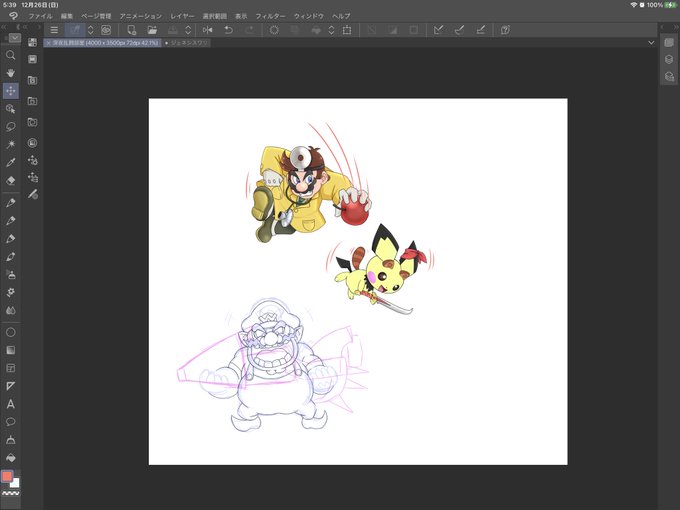Select the Operation object tool
Screen dimensions: 680x510
click(x=10, y=109)
